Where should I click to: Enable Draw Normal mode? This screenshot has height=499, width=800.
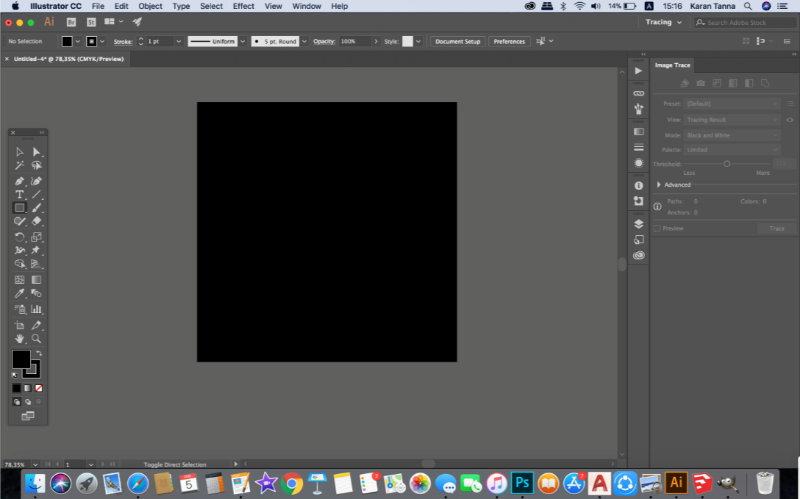[x=16, y=402]
